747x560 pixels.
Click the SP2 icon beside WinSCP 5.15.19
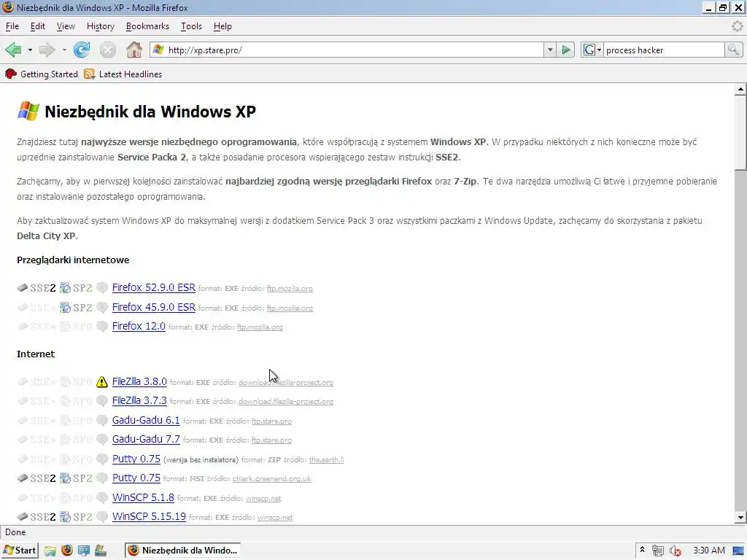click(76, 516)
